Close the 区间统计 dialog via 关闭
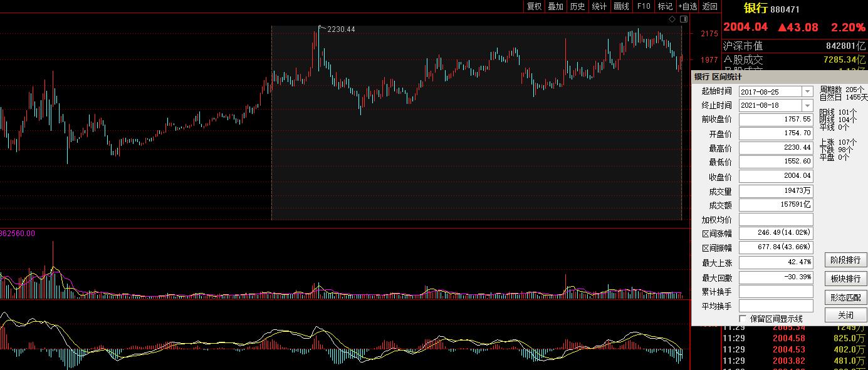Viewport: 868px width, 370px height. pos(845,315)
